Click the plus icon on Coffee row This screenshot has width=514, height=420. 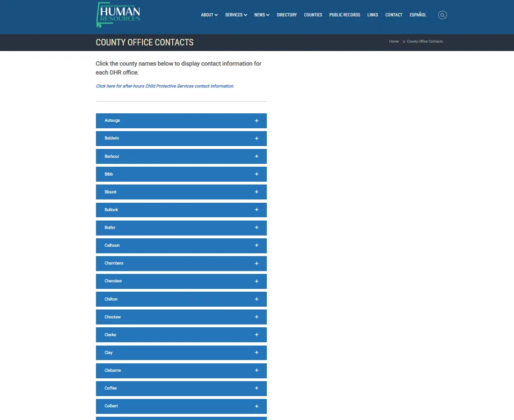point(257,388)
